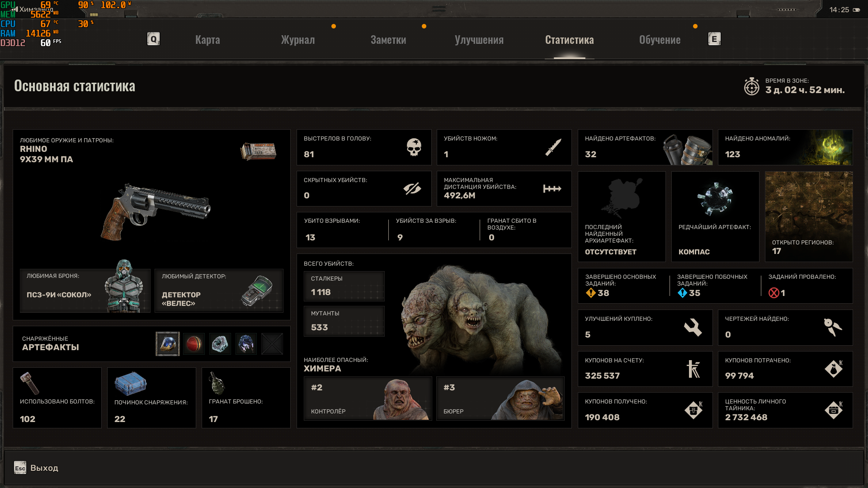Click the E next-tab key icon

tap(714, 39)
